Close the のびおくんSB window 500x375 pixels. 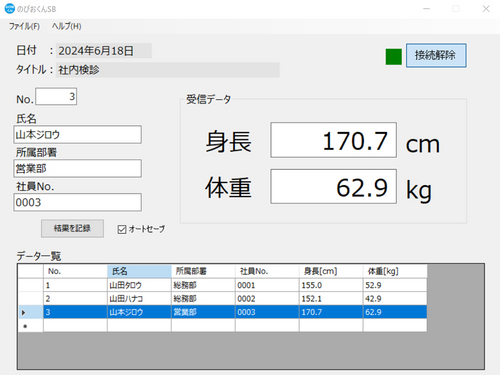tap(486, 9)
